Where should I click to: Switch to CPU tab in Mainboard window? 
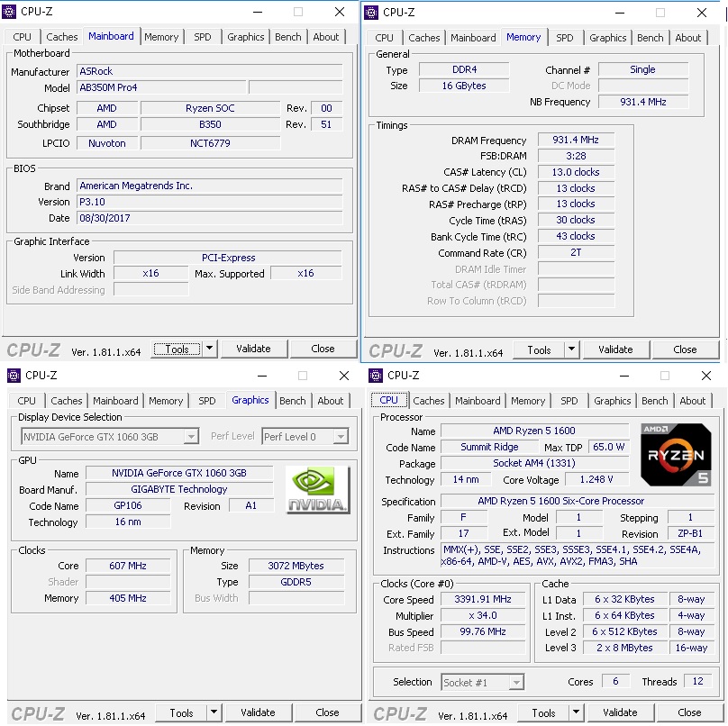pos(22,37)
